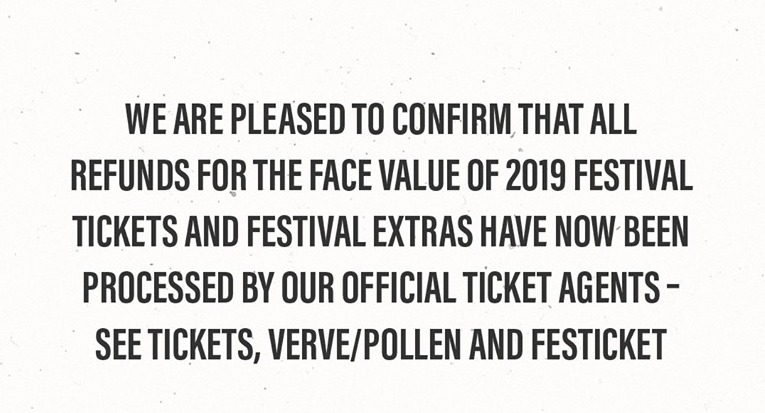
Task: Select the year 2019 in the text
Action: [535, 176]
